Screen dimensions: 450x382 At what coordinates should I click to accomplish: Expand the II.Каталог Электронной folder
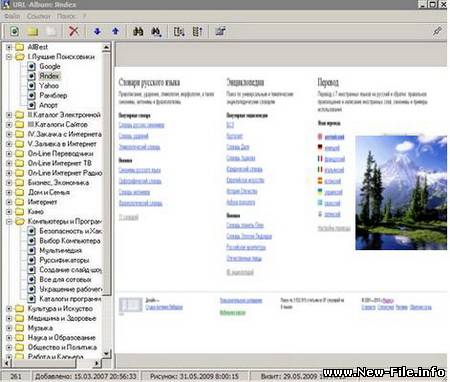pyautogui.click(x=9, y=115)
